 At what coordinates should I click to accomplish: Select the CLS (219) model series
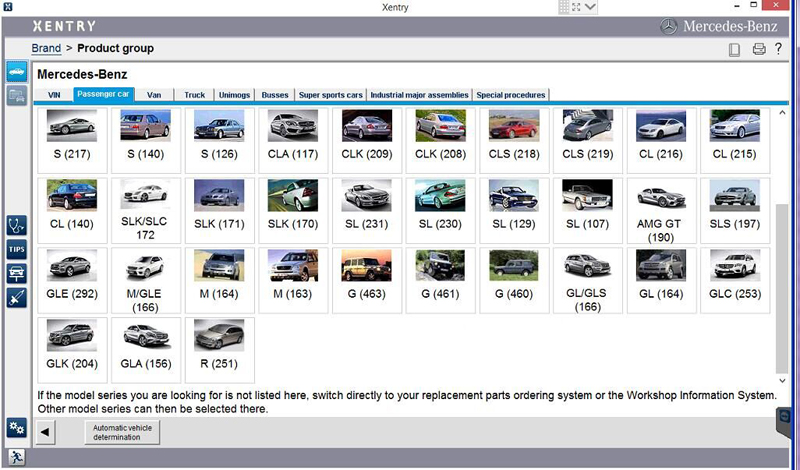pyautogui.click(x=588, y=140)
